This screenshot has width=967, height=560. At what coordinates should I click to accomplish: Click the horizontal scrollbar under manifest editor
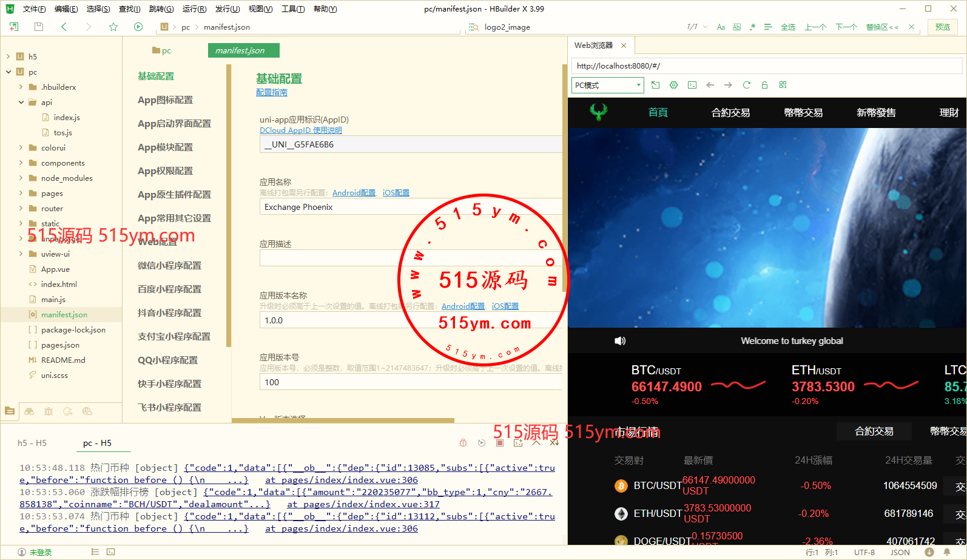[343, 420]
